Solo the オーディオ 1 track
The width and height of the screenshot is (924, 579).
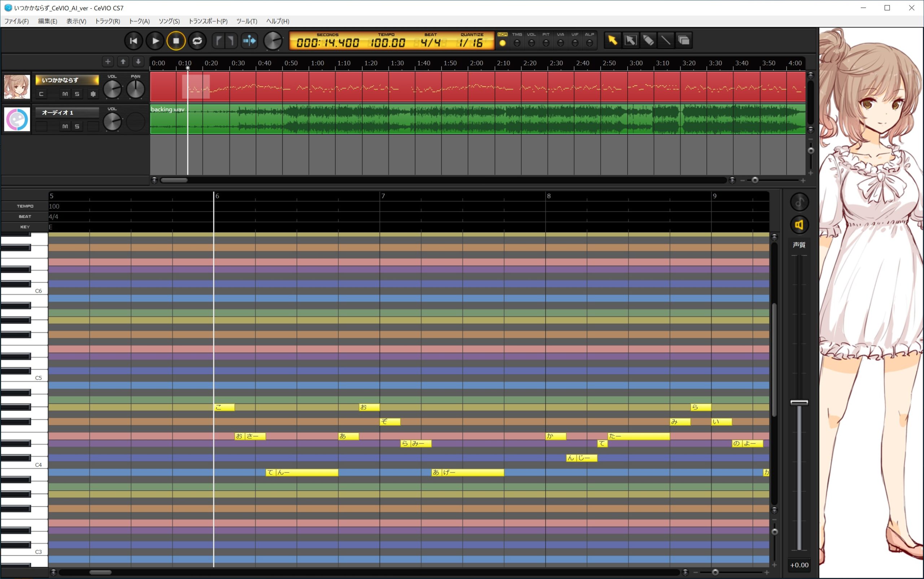pos(77,126)
